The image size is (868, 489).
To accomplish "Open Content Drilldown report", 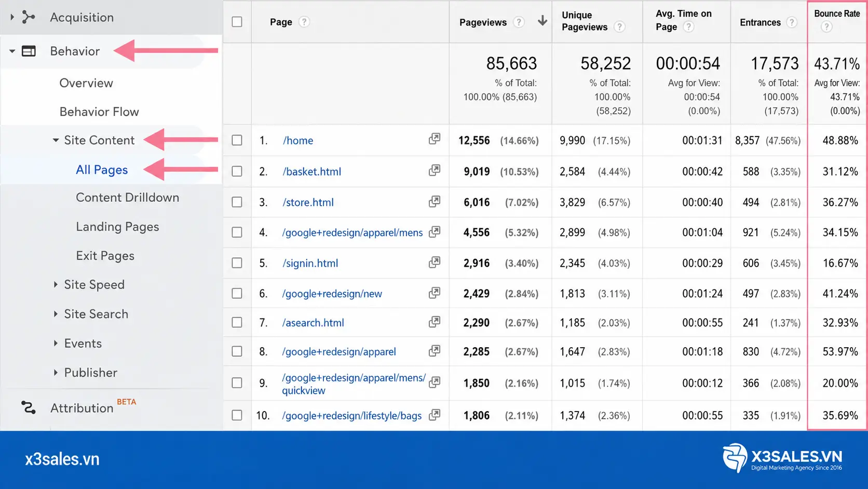I will tap(127, 197).
